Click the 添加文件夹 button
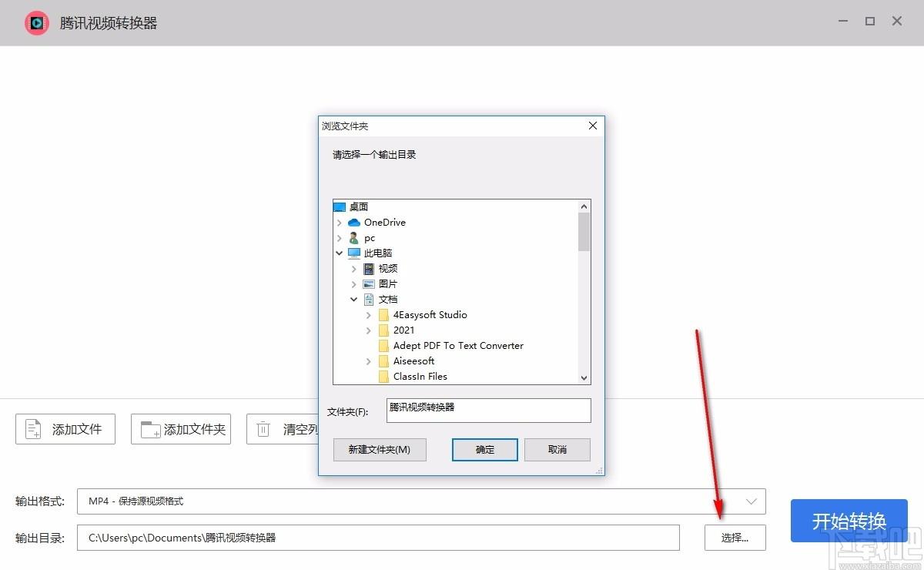 point(181,429)
